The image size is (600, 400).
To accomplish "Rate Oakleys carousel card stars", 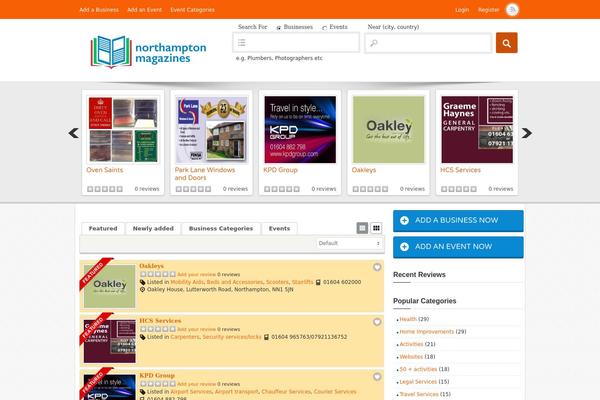I will point(370,189).
